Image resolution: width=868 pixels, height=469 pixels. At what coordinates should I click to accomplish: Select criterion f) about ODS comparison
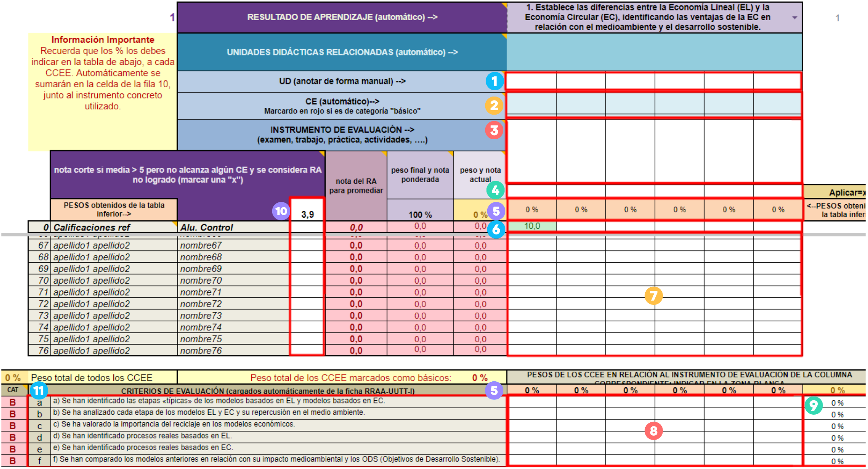(x=278, y=459)
